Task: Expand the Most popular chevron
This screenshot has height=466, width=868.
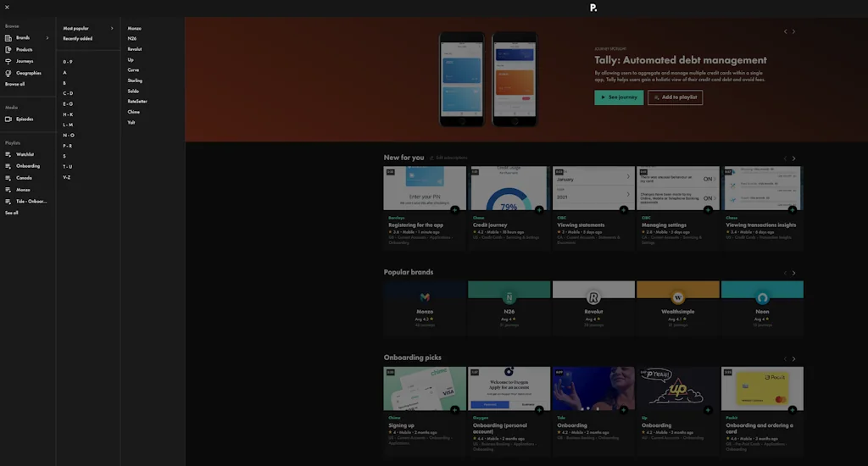Action: (112, 28)
